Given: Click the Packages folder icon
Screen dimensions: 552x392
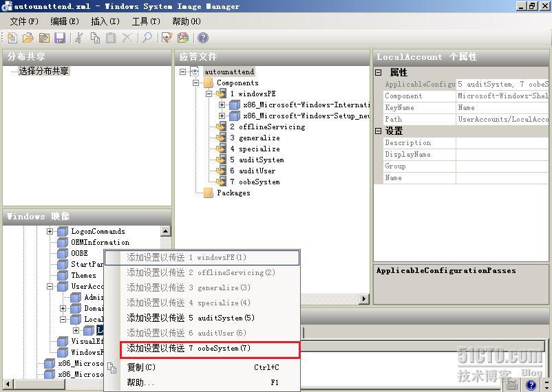Looking at the screenshot, I should (x=209, y=193).
